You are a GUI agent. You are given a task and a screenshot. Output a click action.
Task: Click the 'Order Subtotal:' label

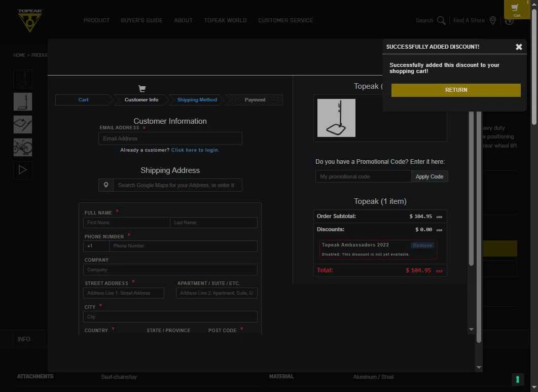tap(336, 216)
